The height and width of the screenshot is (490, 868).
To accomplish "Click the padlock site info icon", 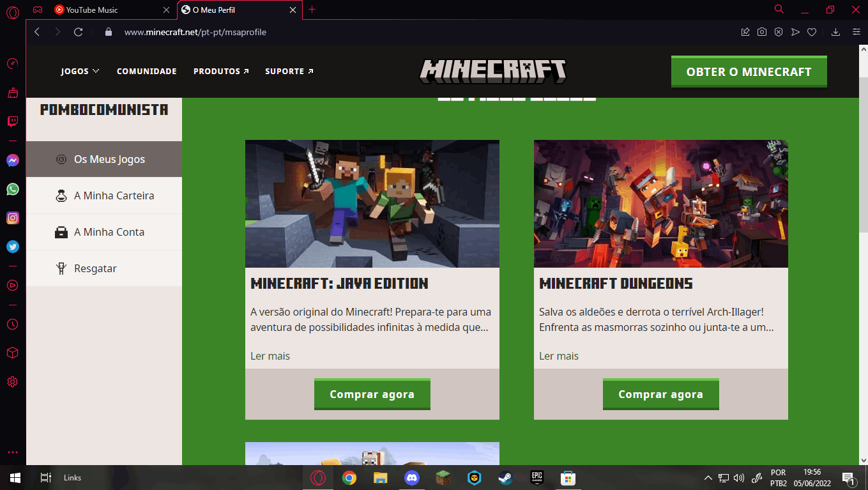I will (108, 32).
